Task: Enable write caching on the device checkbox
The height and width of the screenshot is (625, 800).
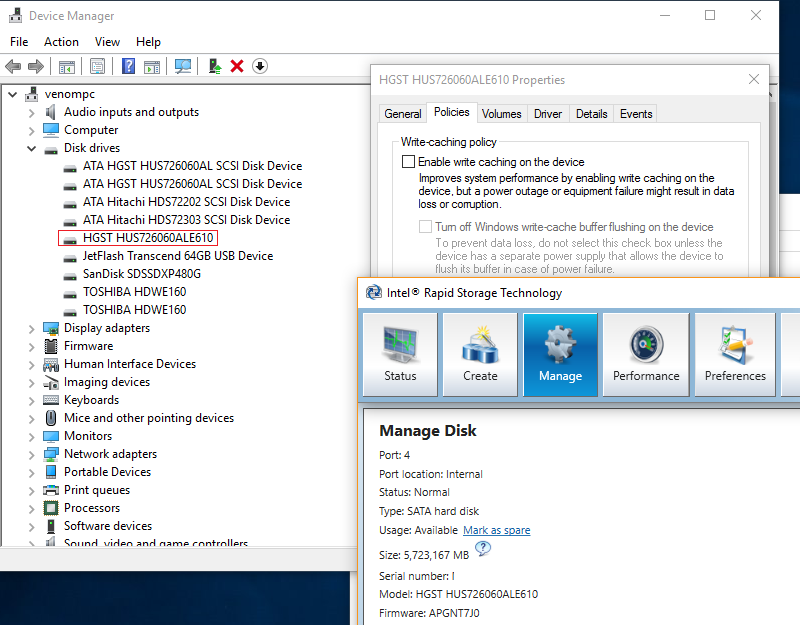Action: pyautogui.click(x=408, y=162)
